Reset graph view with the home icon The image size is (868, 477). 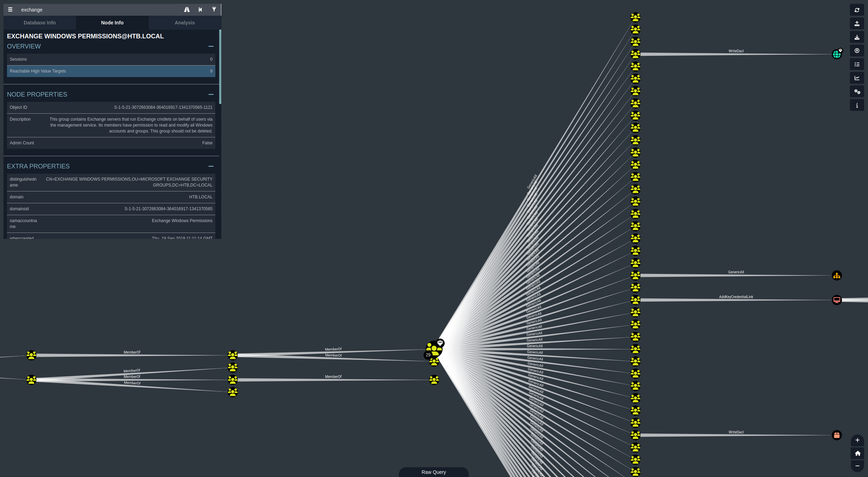click(858, 454)
